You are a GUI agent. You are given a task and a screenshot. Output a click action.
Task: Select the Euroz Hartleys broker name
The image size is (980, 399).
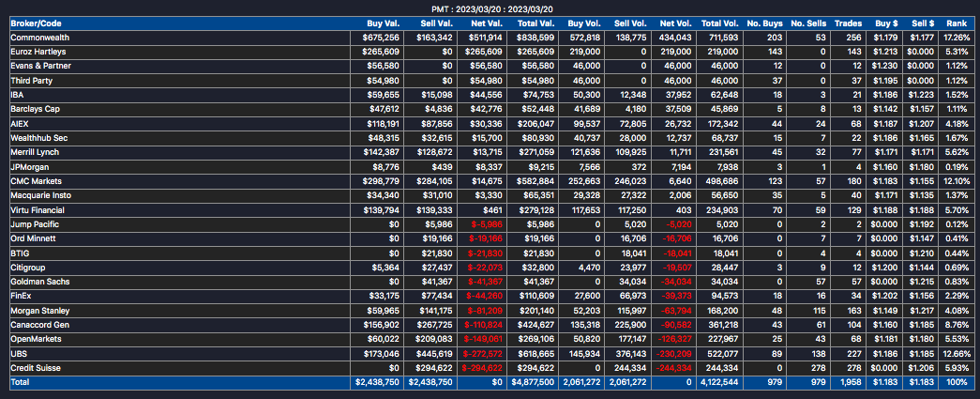[x=38, y=52]
